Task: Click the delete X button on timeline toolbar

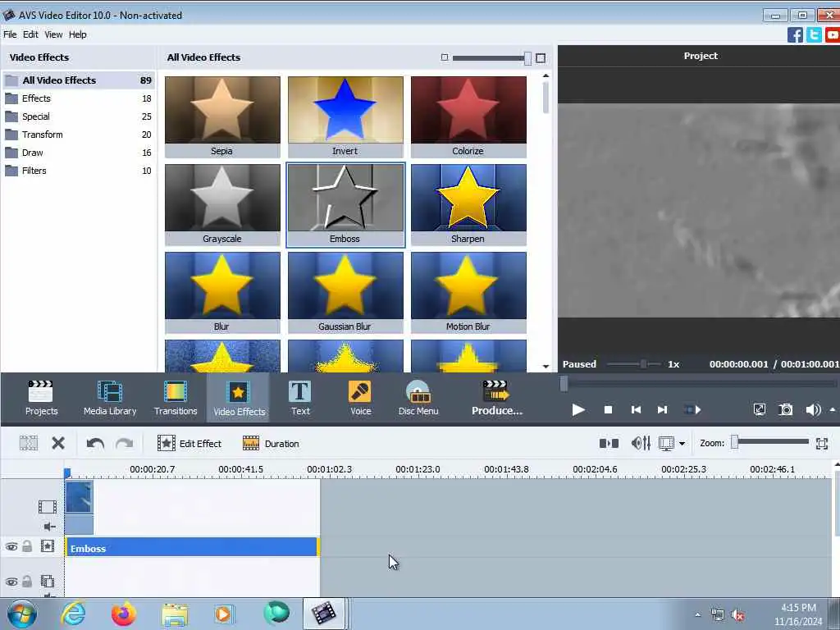Action: [x=58, y=443]
